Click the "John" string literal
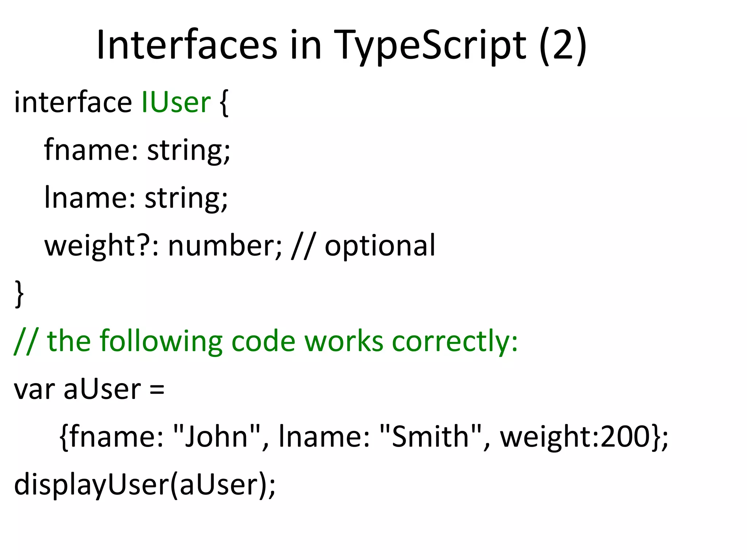The image size is (747, 560). [x=217, y=436]
